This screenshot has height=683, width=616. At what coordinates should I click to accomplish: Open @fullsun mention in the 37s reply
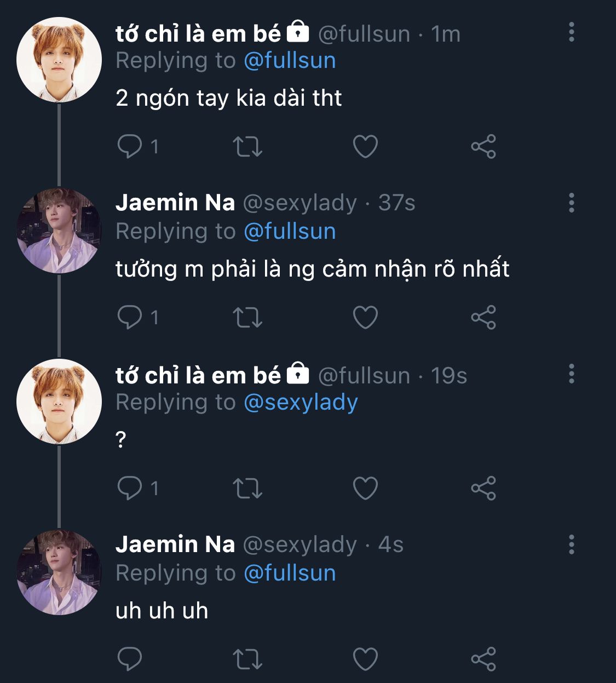290,231
